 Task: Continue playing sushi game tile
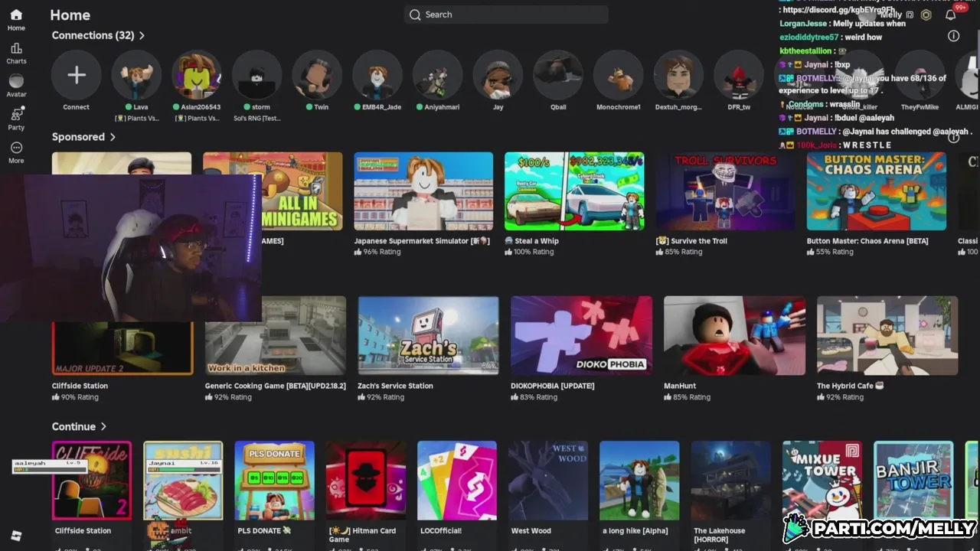pos(183,481)
